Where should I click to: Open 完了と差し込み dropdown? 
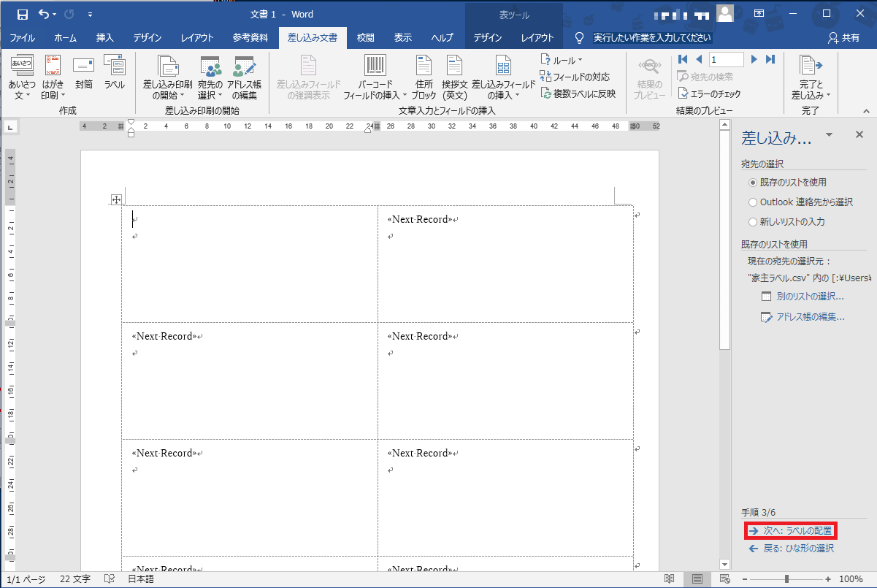[807, 79]
